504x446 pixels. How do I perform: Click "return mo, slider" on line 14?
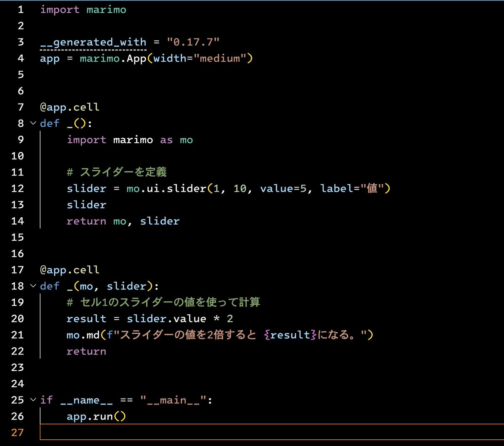(123, 221)
